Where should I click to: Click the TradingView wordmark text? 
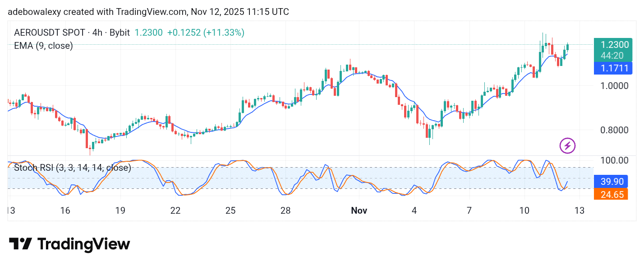(x=83, y=244)
